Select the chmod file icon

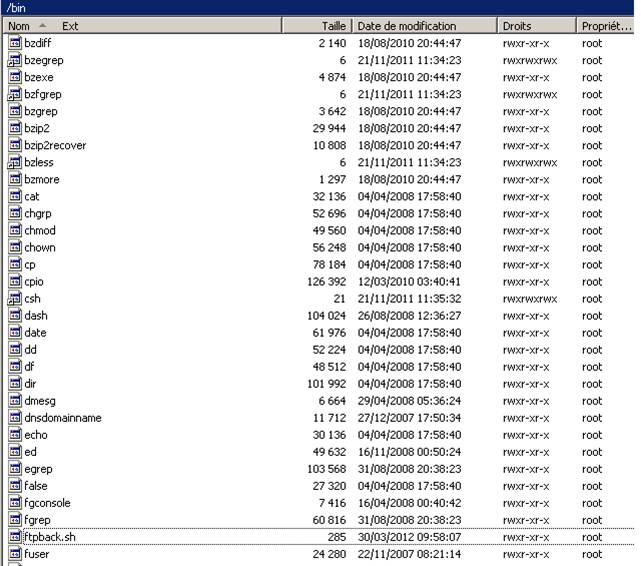tap(14, 230)
